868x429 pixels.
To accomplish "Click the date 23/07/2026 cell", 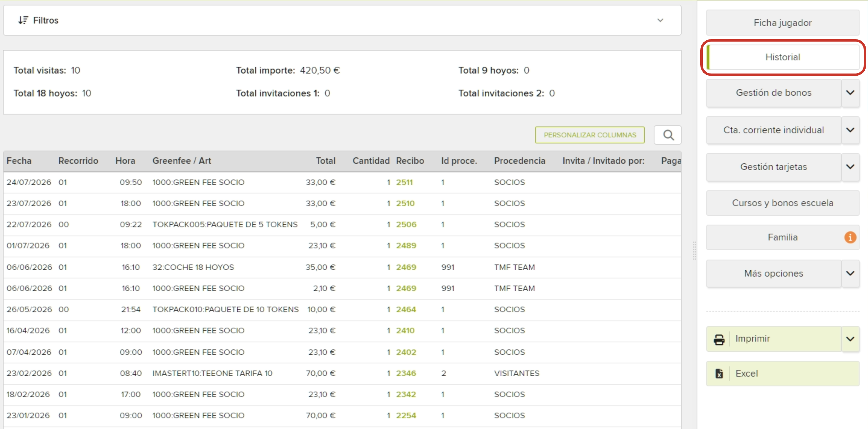I will (29, 204).
